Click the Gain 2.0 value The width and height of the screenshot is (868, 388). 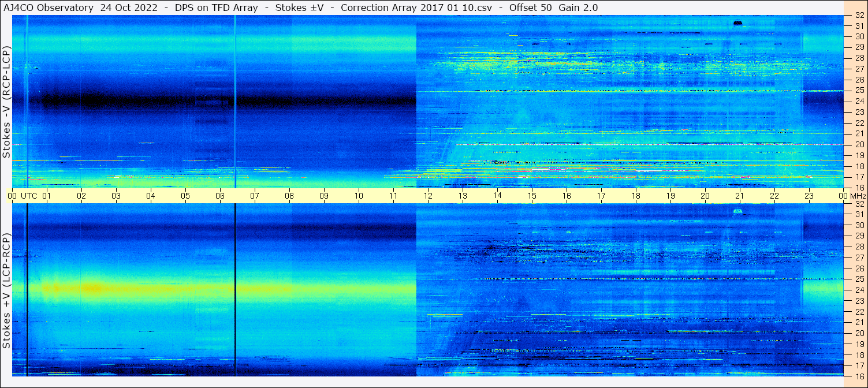pyautogui.click(x=578, y=8)
